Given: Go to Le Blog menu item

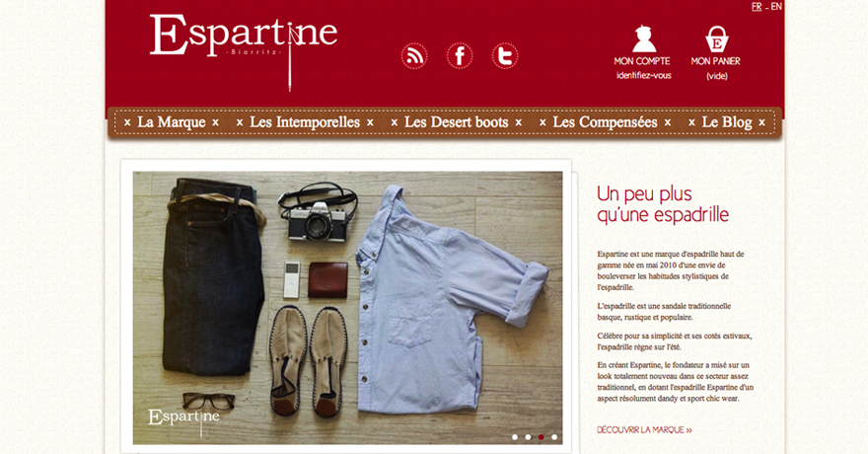Looking at the screenshot, I should point(727,122).
